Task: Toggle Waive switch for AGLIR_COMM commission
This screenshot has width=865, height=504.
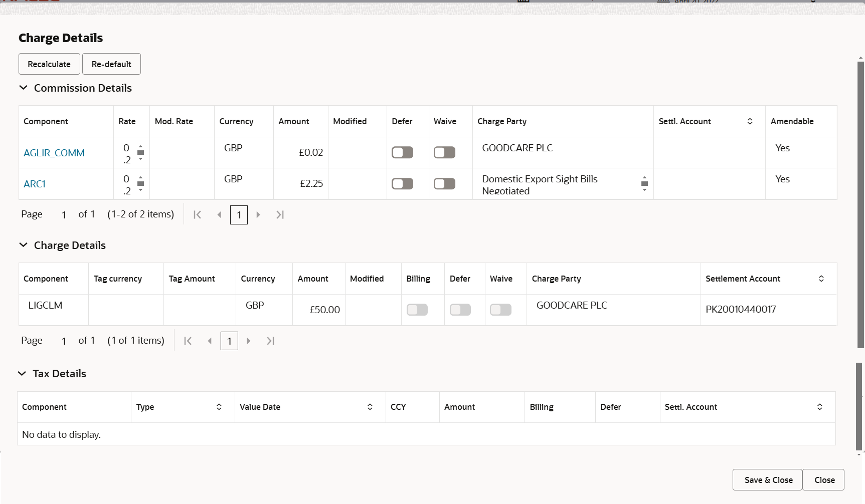Action: click(x=444, y=152)
